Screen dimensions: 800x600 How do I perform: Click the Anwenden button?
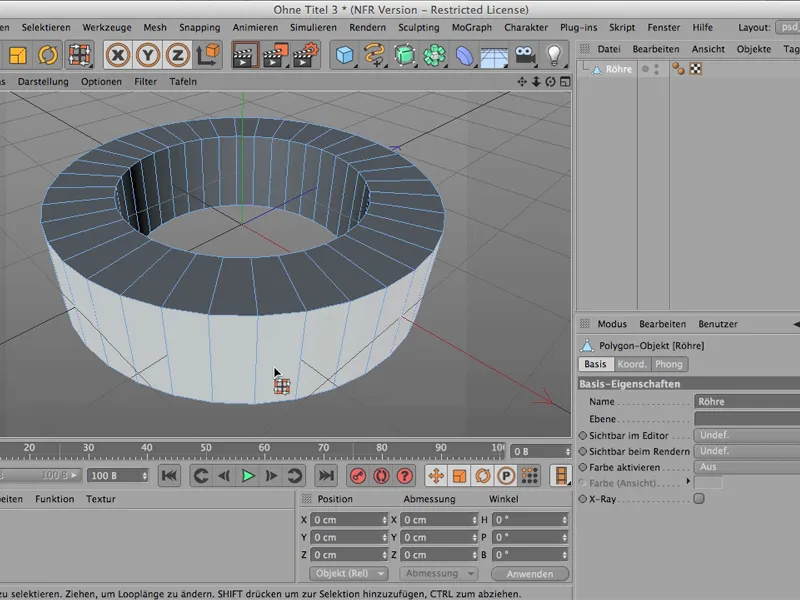(530, 574)
